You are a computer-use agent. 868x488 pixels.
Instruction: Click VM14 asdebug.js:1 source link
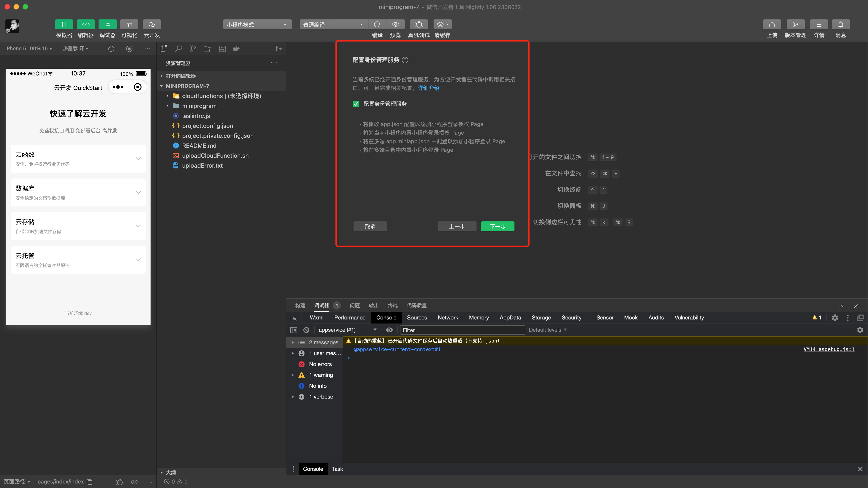[x=829, y=350]
